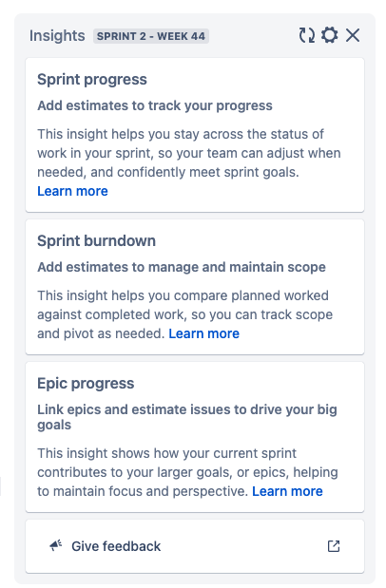Close the Insights panel
Screen dimensions: 386x588
[x=353, y=36]
